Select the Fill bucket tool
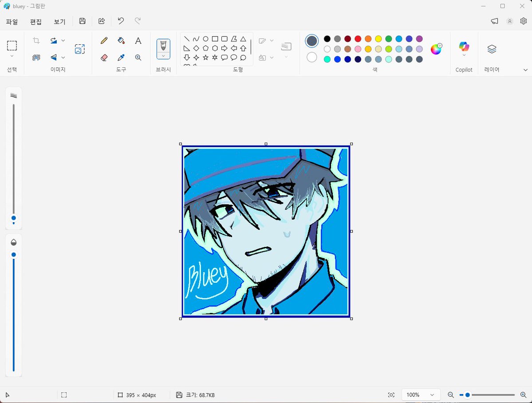This screenshot has height=403, width=532. pyautogui.click(x=121, y=41)
